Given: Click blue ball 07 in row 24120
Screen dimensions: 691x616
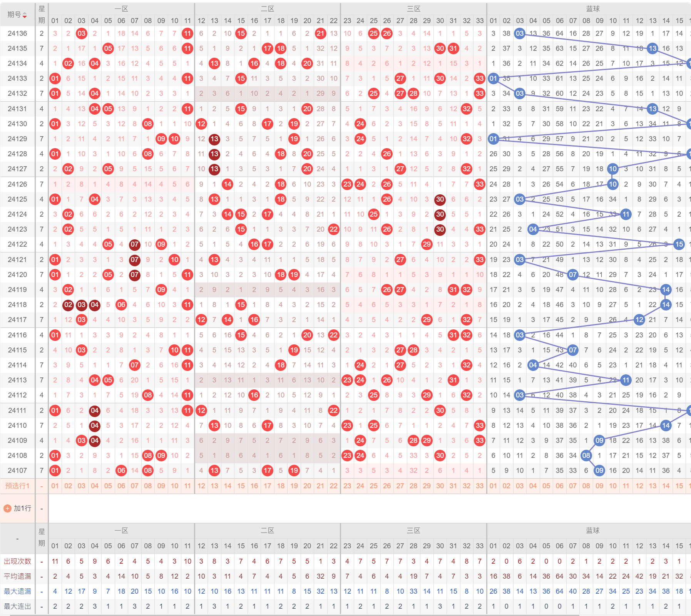Looking at the screenshot, I should point(573,275).
